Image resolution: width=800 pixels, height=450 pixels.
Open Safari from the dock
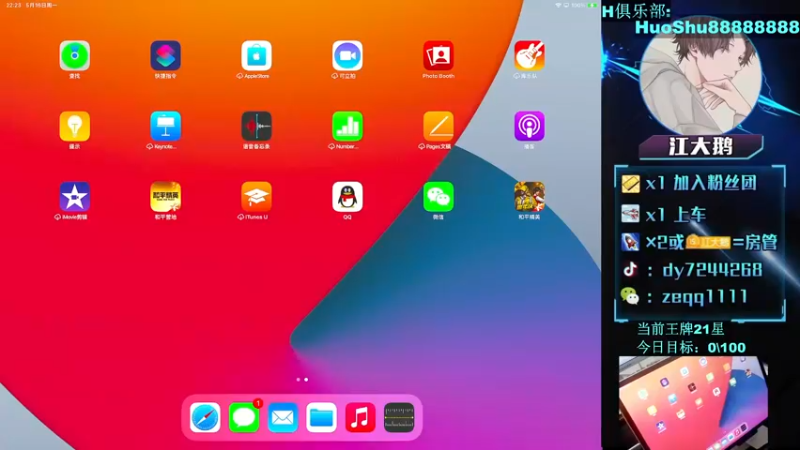pyautogui.click(x=205, y=417)
